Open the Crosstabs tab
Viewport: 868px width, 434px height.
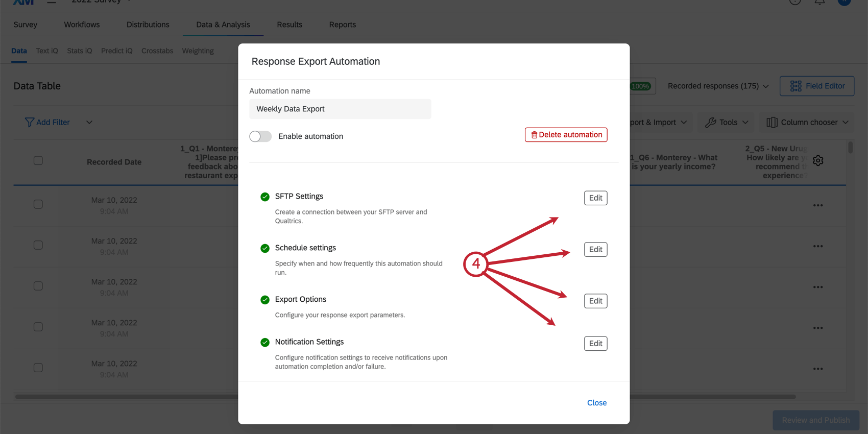[x=157, y=51]
